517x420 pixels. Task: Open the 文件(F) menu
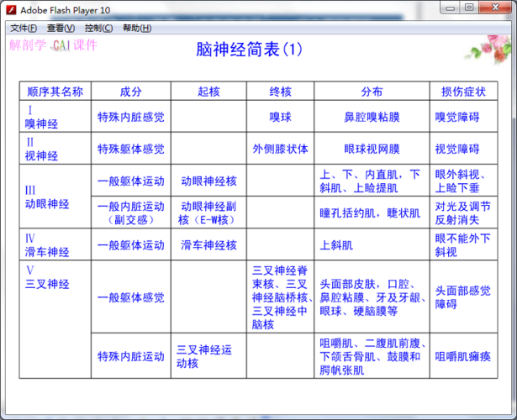(23, 28)
